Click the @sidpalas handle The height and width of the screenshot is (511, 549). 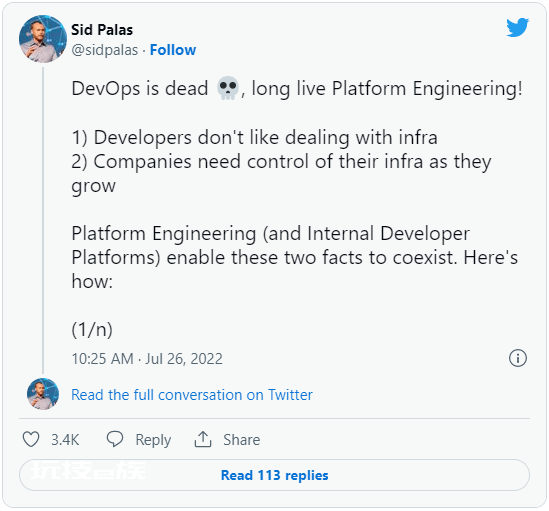105,50
